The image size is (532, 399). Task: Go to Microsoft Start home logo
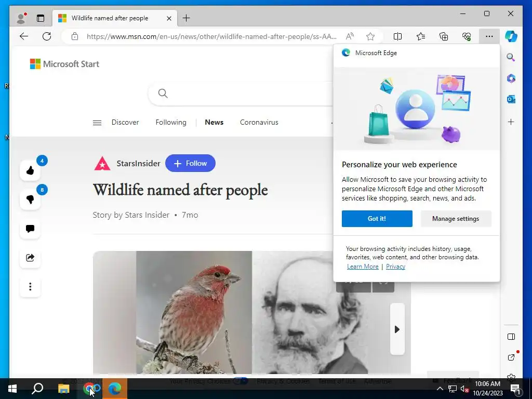coord(64,64)
